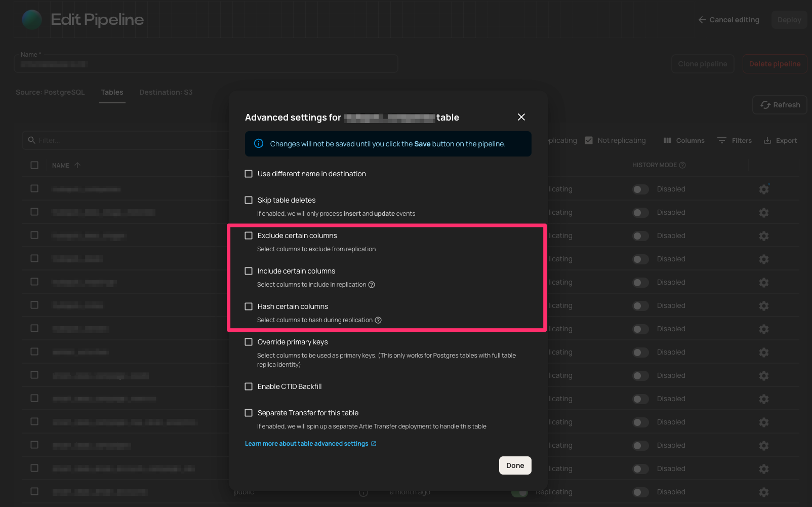Switch to the Destination: S3 tab
The image size is (812, 507).
click(166, 92)
